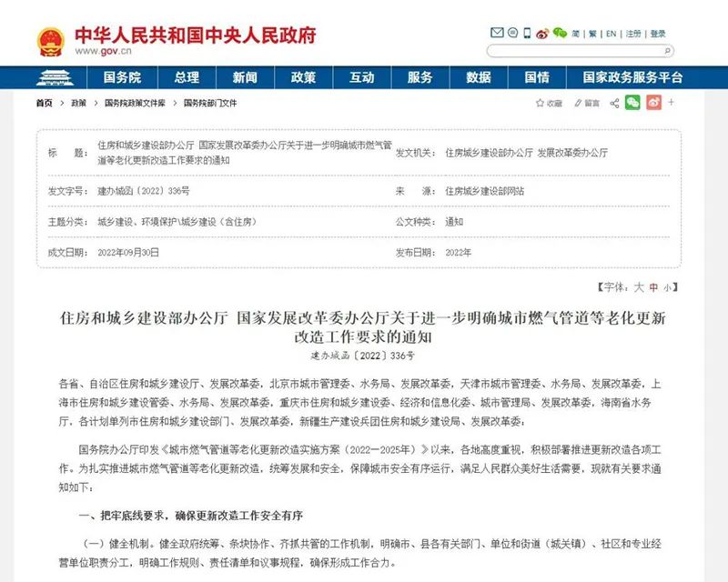Open the email envelope icon in header
This screenshot has height=582, width=728.
(497, 33)
